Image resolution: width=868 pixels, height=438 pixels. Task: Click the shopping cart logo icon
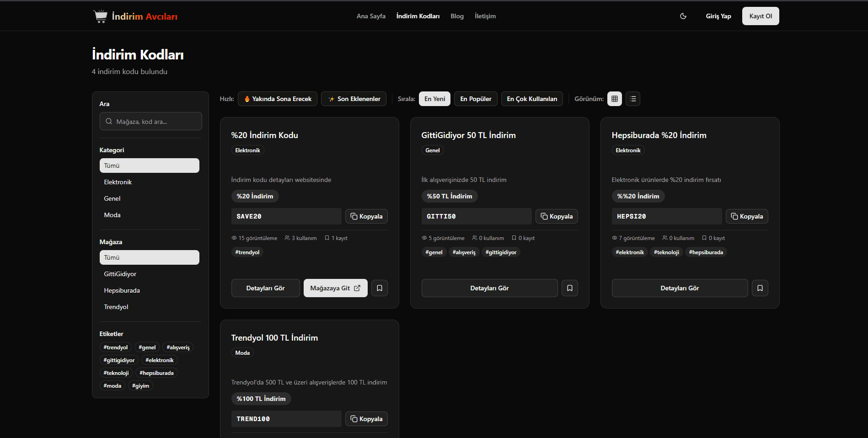coord(100,16)
